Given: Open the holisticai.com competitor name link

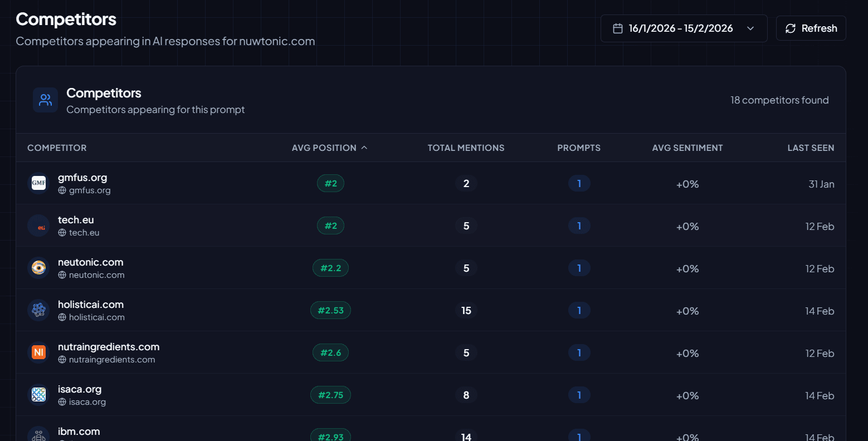Looking at the screenshot, I should coord(91,305).
